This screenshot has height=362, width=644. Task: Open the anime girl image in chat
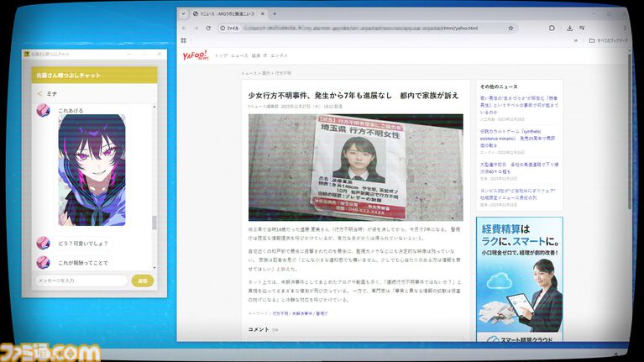[92, 171]
